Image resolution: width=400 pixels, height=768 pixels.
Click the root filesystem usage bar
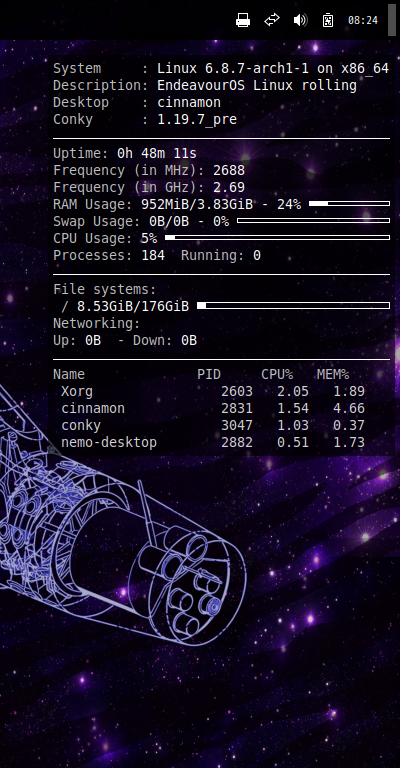point(293,306)
